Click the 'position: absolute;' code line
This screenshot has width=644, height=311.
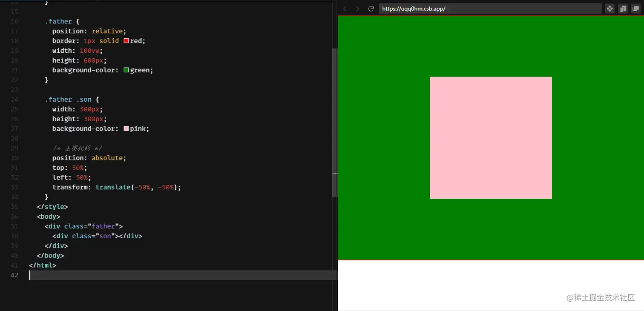(89, 158)
